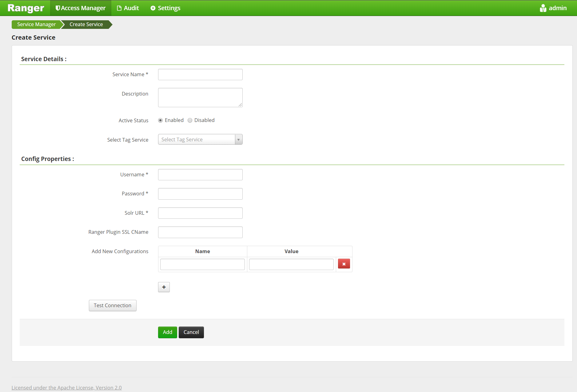Image resolution: width=577 pixels, height=392 pixels.
Task: Cancel the service creation
Action: click(x=191, y=332)
